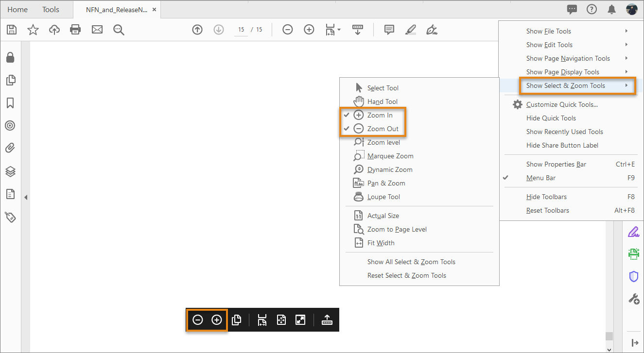Screen dimensions: 644x353
Task: Click the email envelope icon
Action: [x=97, y=30]
